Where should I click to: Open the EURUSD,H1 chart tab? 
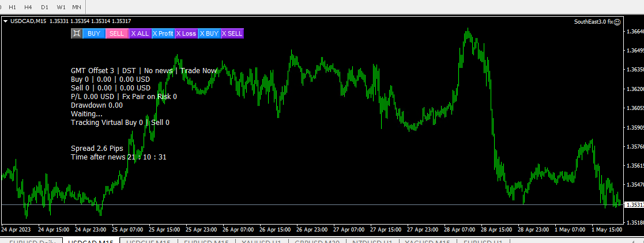point(483,241)
